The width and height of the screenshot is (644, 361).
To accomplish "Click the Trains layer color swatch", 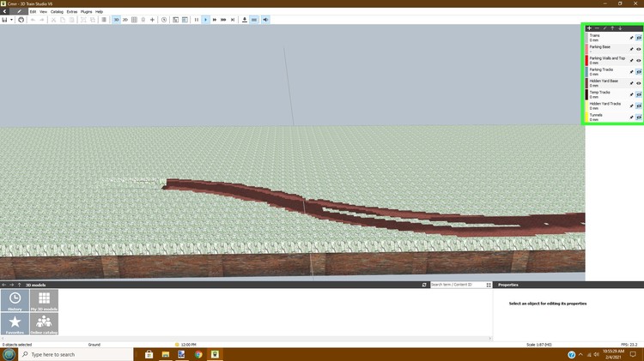I will coord(586,38).
